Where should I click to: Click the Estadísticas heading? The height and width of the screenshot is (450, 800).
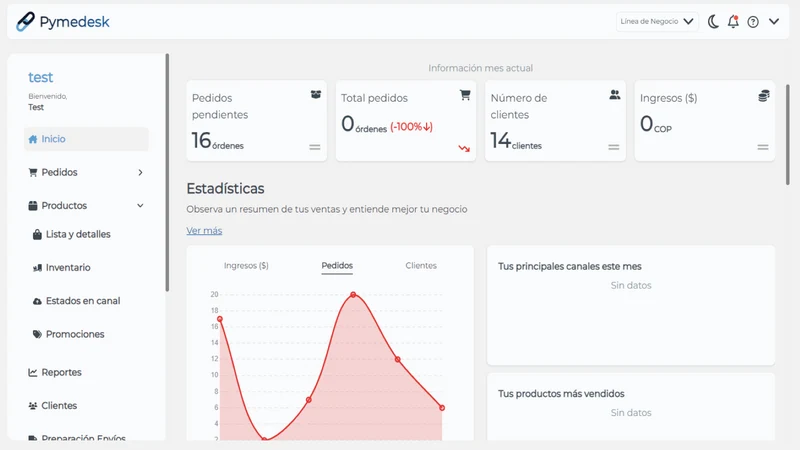(226, 189)
